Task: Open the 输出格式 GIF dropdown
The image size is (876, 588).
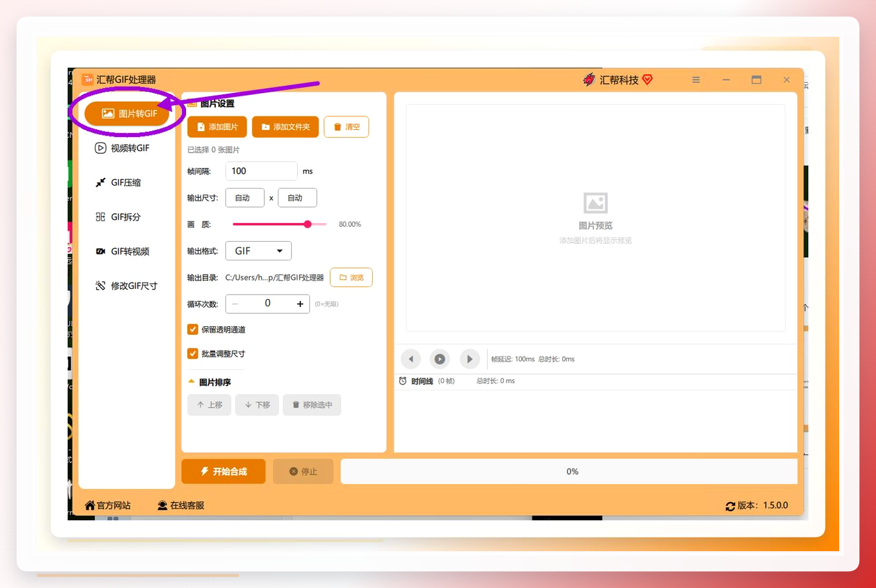Action: pyautogui.click(x=258, y=251)
